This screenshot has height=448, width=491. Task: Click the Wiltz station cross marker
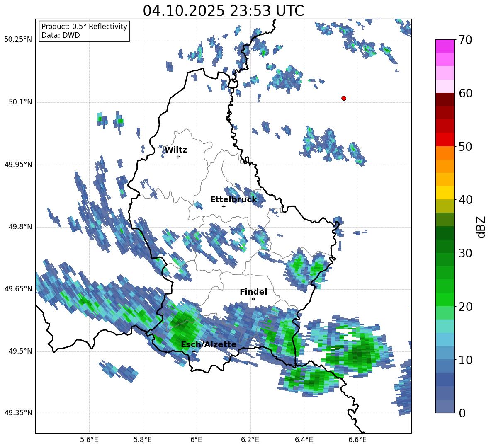[x=178, y=157]
